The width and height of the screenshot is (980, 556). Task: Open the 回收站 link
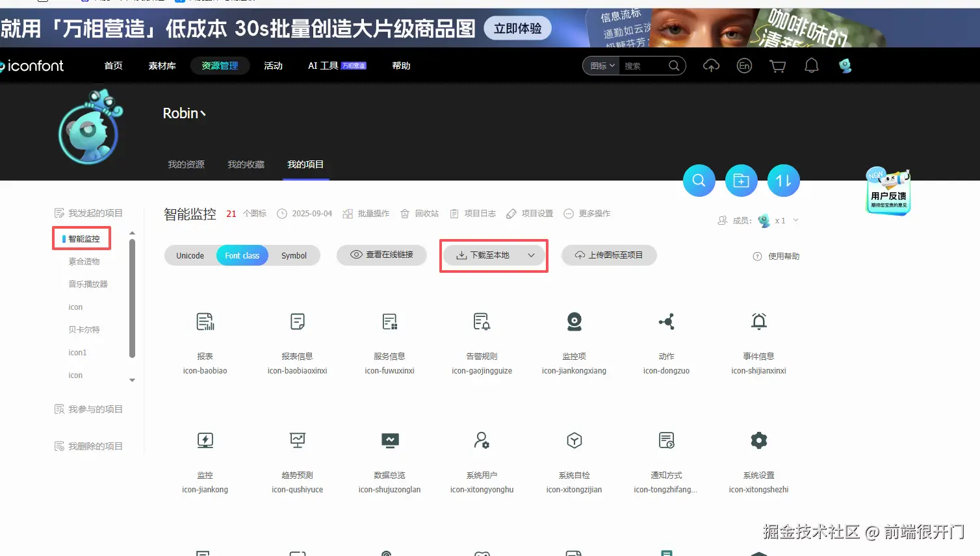pos(420,214)
